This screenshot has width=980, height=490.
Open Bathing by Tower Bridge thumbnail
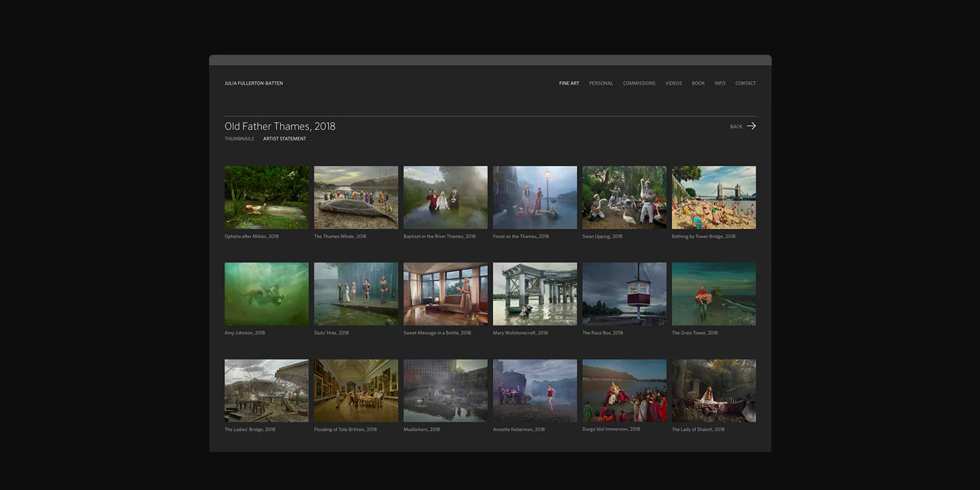(x=714, y=197)
